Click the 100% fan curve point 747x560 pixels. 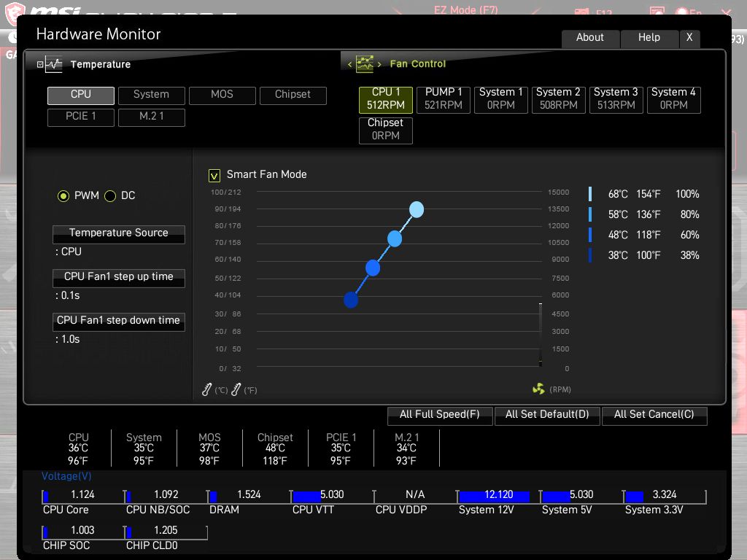coord(417,209)
